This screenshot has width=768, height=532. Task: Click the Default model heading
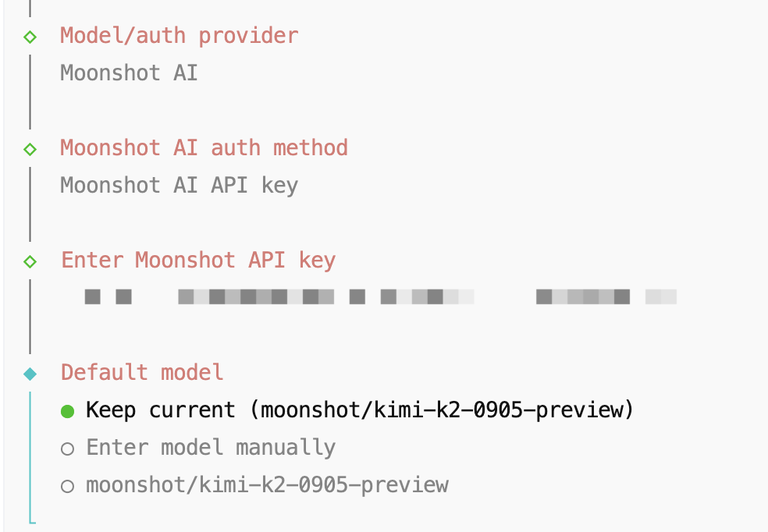click(x=142, y=373)
